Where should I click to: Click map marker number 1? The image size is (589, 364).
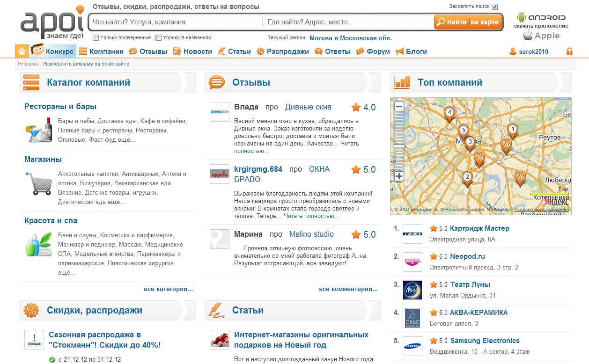(513, 131)
